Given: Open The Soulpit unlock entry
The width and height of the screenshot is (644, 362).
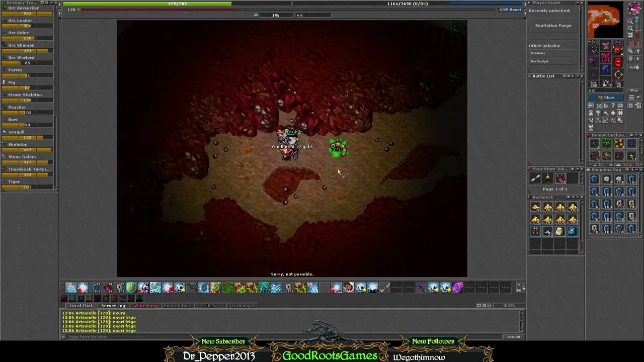Looking at the screenshot, I should (553, 61).
